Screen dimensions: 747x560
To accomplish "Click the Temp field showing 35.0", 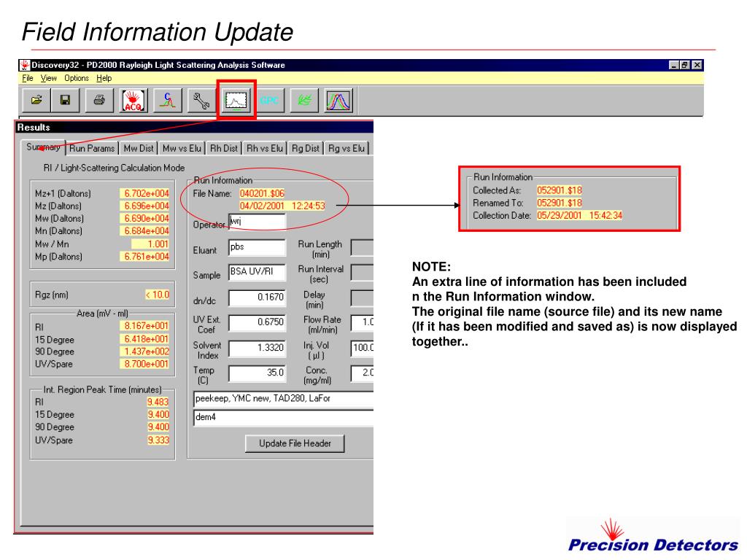I will click(258, 373).
